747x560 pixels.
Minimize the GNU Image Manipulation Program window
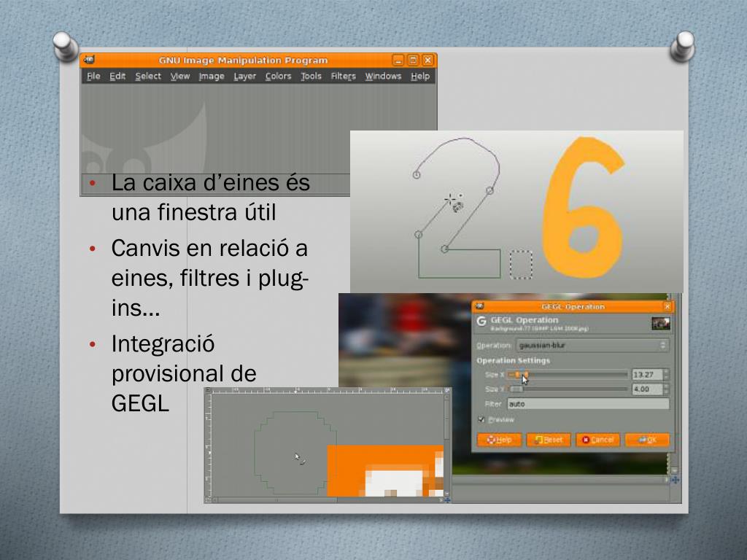point(398,60)
